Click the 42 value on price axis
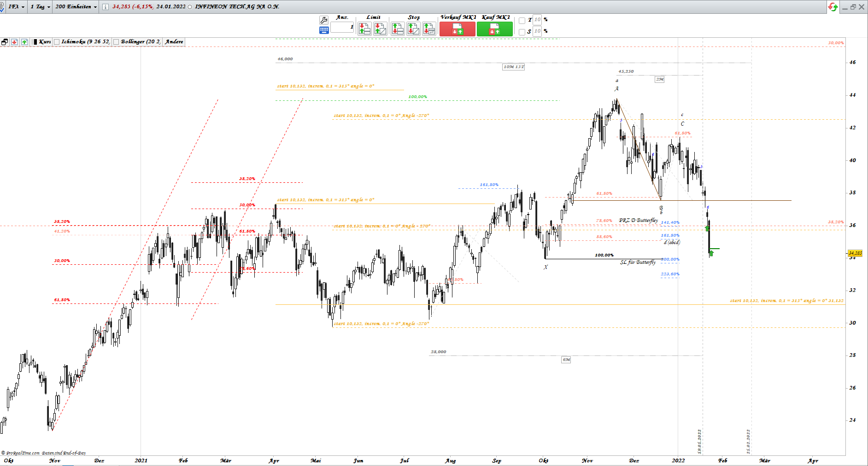Screen dimensions: 868x466 [853, 128]
